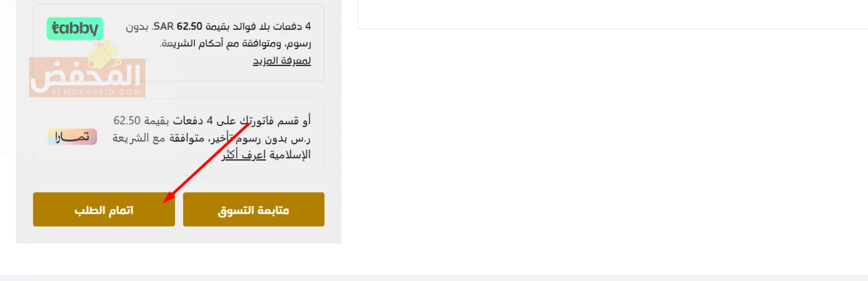Image resolution: width=868 pixels, height=281 pixels.
Task: Open the اعرف أكثر link
Action: pyautogui.click(x=244, y=155)
